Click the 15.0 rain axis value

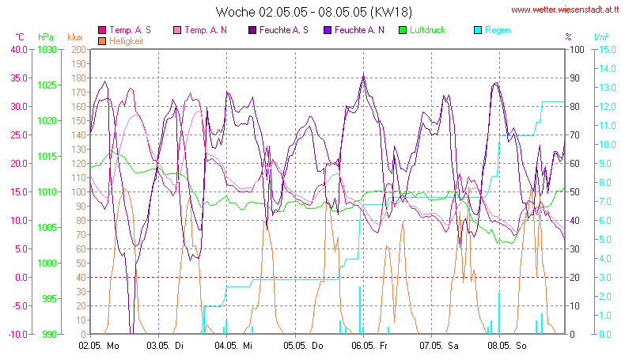pos(608,50)
